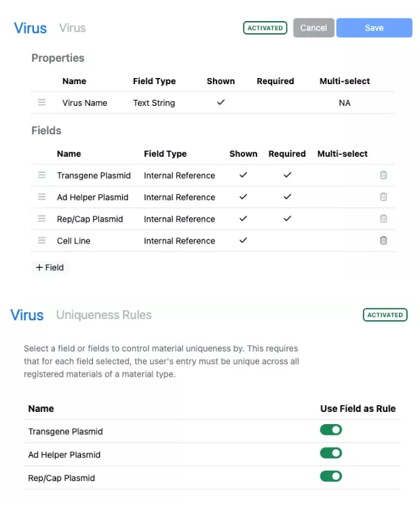Disable Transgene Plasmid uniqueness rule toggle

point(331,430)
